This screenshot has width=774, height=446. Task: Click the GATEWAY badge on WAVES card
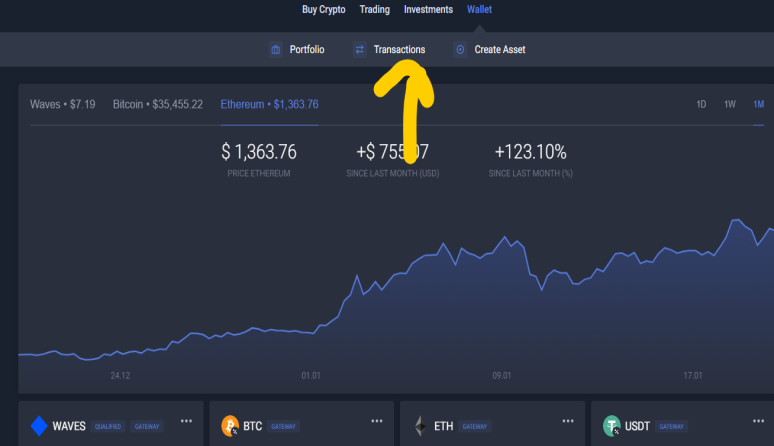click(x=147, y=426)
